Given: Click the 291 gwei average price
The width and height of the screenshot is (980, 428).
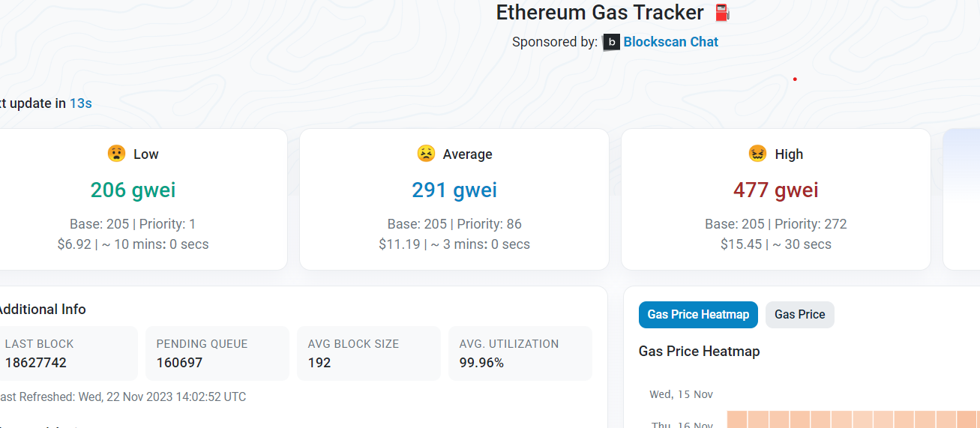Looking at the screenshot, I should click(x=454, y=190).
